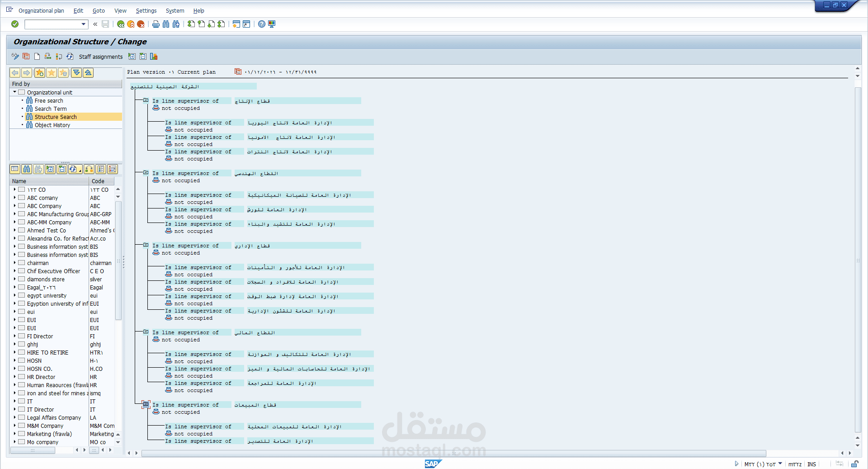Viewport: 868px width, 469px height.
Task: Click the Code column header
Action: [102, 181]
